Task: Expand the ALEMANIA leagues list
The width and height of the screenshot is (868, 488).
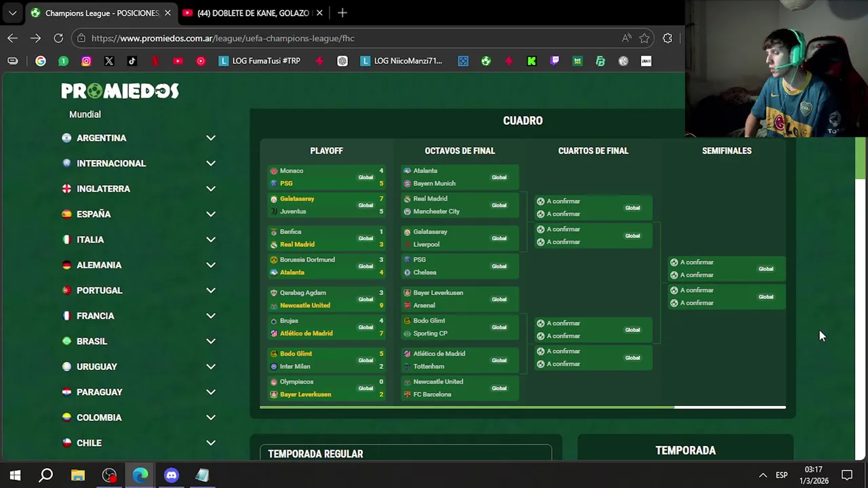Action: (x=211, y=265)
